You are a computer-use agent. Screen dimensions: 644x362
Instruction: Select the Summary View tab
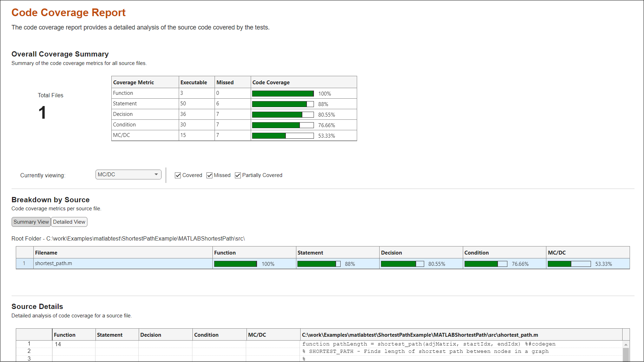click(x=31, y=222)
